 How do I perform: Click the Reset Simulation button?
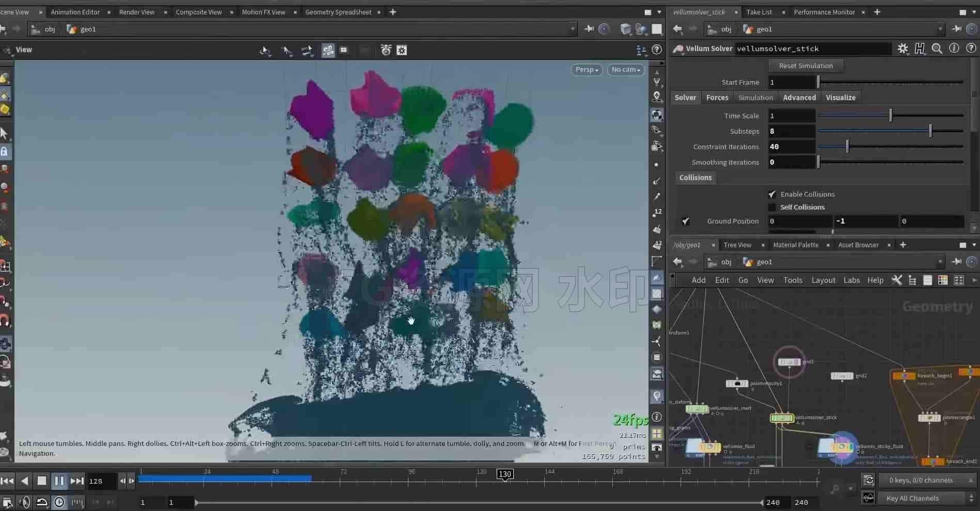(805, 66)
